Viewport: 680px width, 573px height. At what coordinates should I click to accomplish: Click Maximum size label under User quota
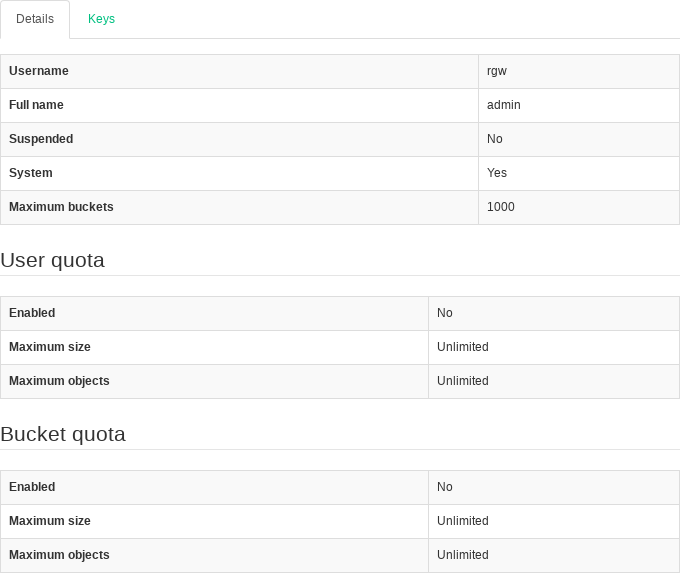tap(50, 347)
